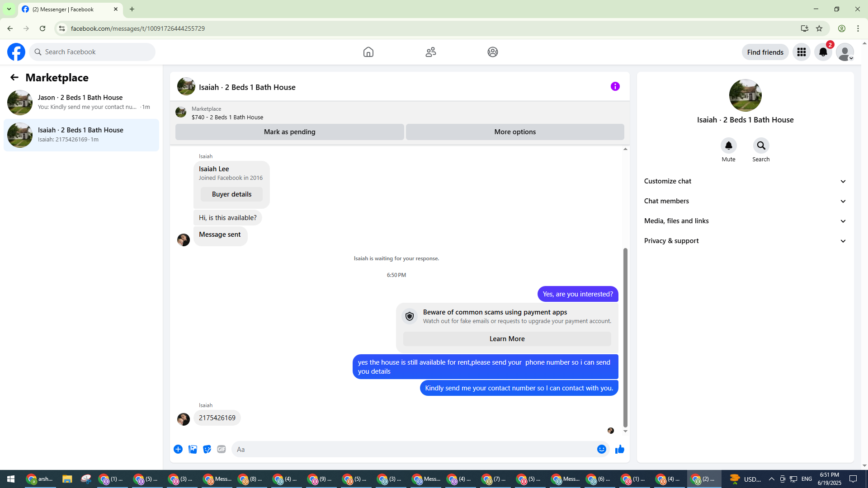The image size is (868, 488).
Task: Expand Chat members section
Action: coord(745,201)
